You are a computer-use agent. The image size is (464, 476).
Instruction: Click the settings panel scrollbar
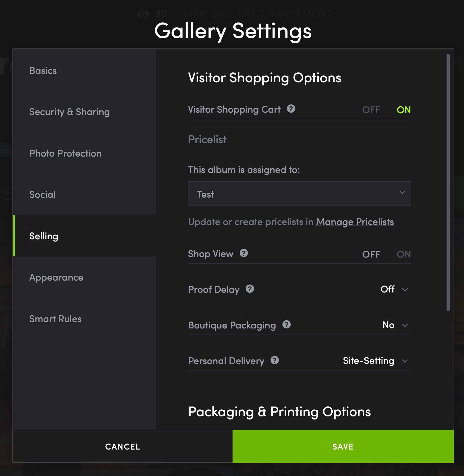pyautogui.click(x=448, y=182)
